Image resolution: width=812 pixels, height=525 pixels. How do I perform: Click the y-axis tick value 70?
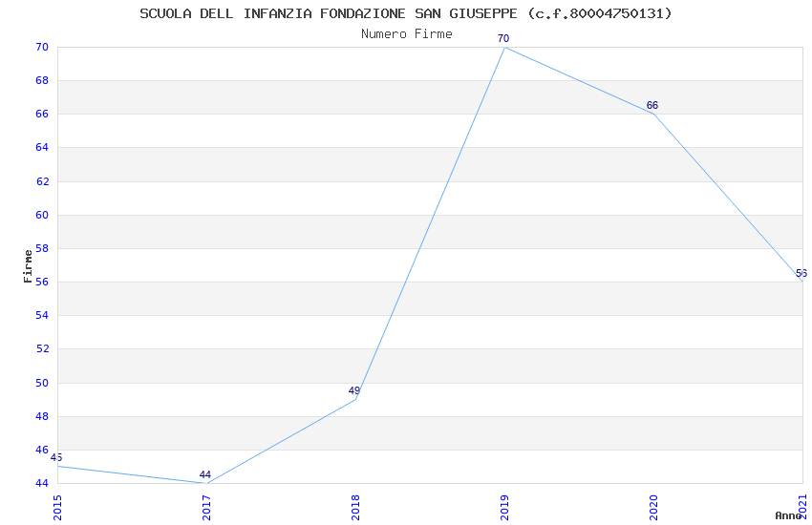coord(42,47)
